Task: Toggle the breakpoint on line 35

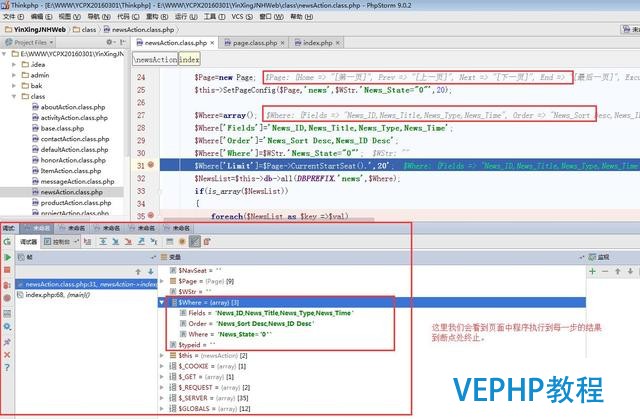Action: coord(151,215)
